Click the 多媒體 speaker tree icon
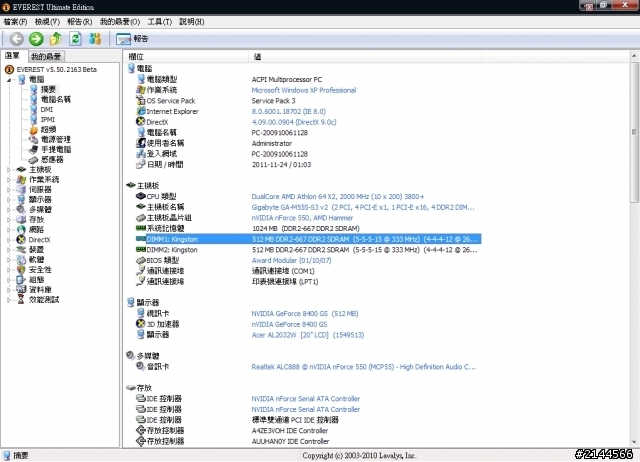Viewport: 640px width, 462px height. click(x=21, y=209)
